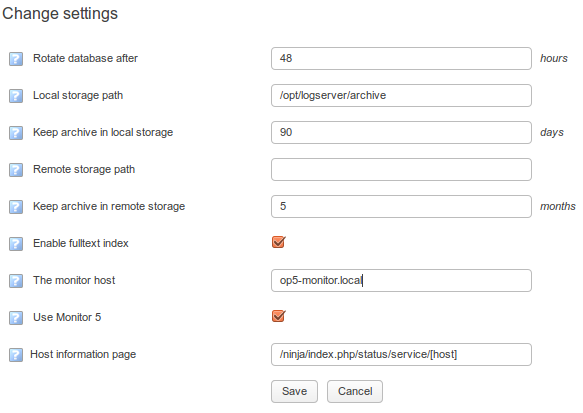
Task: Click the 'Change settings' heading
Action: pyautogui.click(x=60, y=14)
